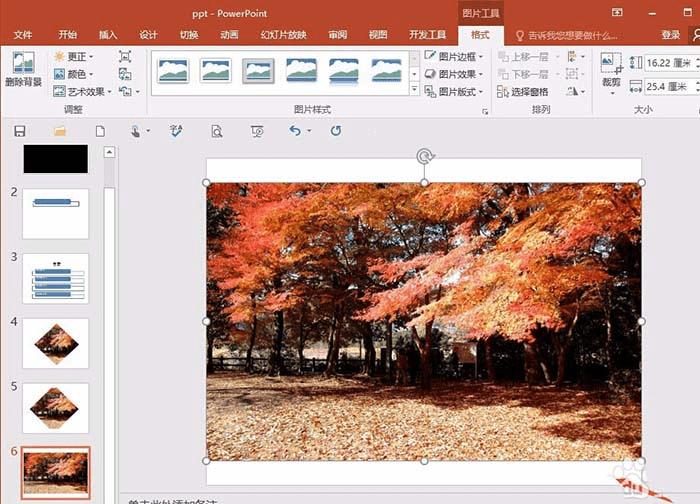Open Picture Layout (图片版式) dropdown

click(x=454, y=92)
